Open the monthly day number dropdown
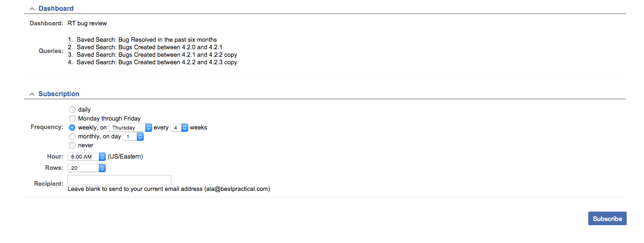The width and height of the screenshot is (644, 243). tap(133, 137)
